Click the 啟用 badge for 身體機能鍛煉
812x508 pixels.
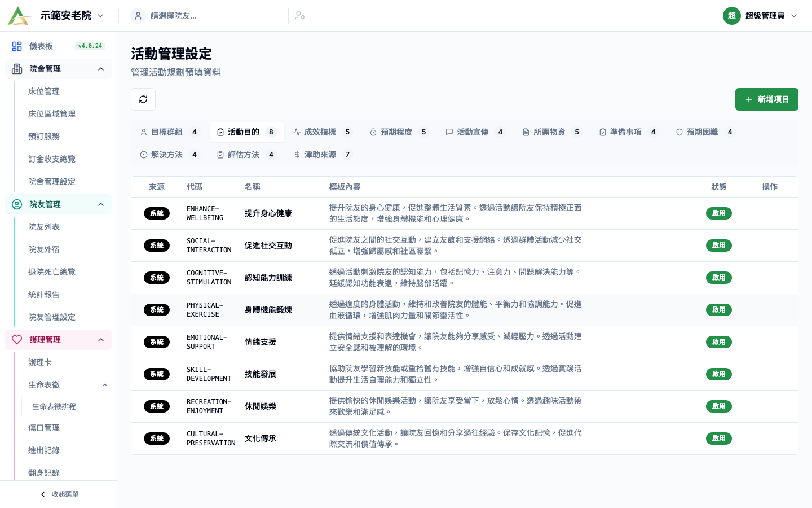pyautogui.click(x=719, y=310)
